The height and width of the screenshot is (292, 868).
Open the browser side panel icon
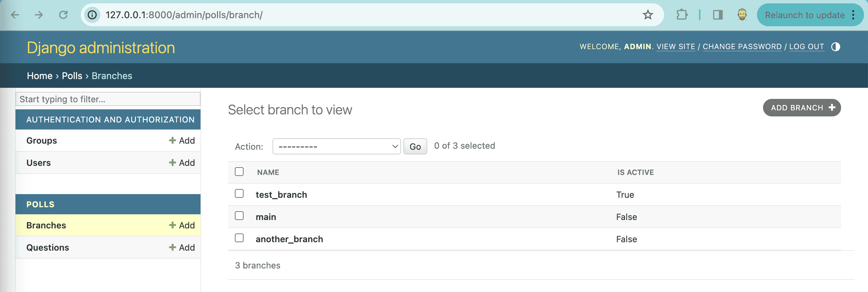[x=718, y=15]
